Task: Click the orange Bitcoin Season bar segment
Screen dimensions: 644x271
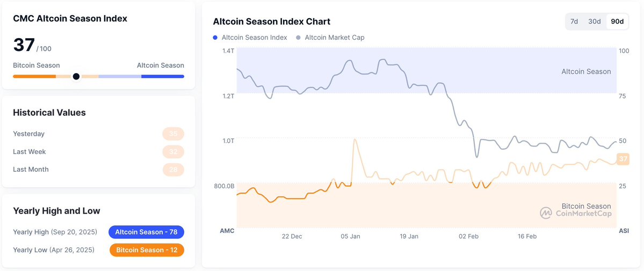Action: (34, 76)
